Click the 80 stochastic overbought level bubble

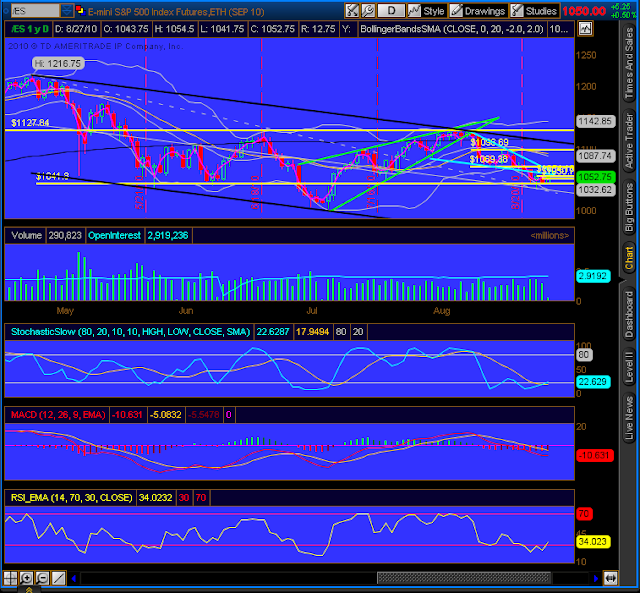584,355
